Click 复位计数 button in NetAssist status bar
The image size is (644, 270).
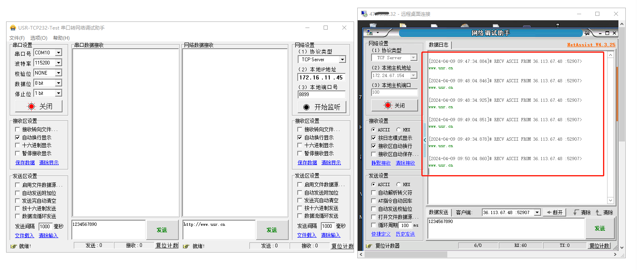pos(599,246)
